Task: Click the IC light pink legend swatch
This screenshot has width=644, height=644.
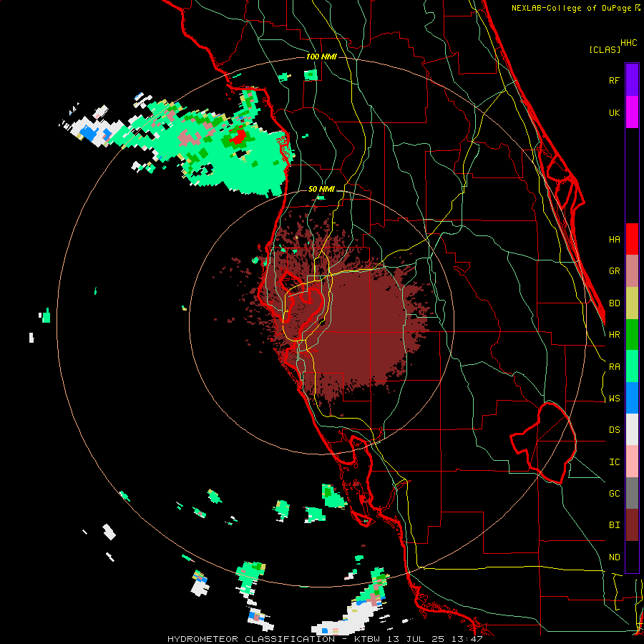Action: point(632,462)
